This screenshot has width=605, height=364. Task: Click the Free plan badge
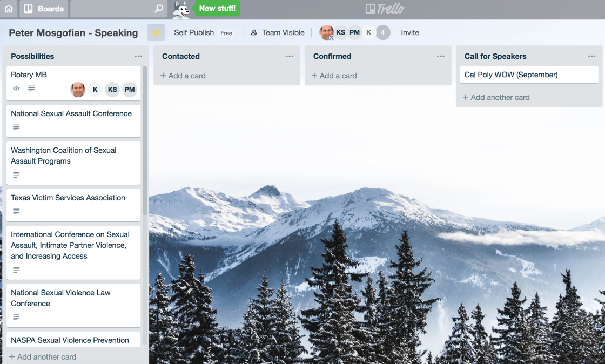(x=226, y=33)
